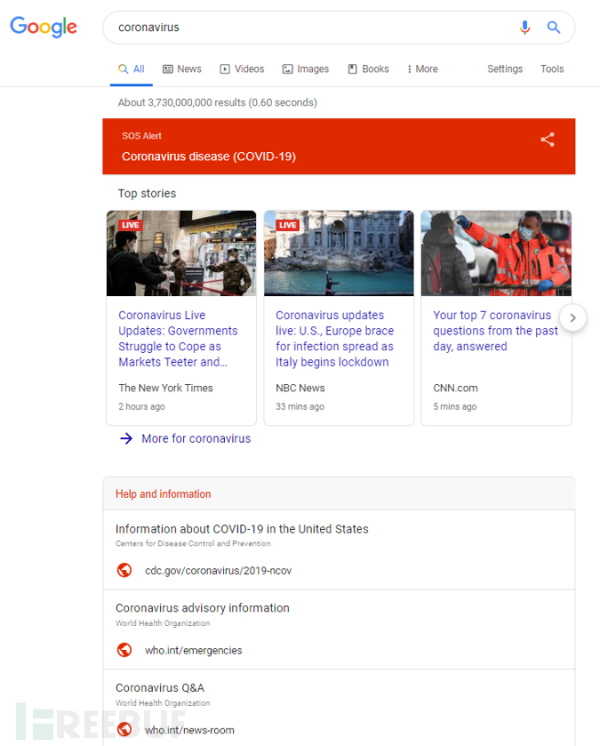The image size is (600, 746).
Task: Click the Google logo
Action: (44, 28)
